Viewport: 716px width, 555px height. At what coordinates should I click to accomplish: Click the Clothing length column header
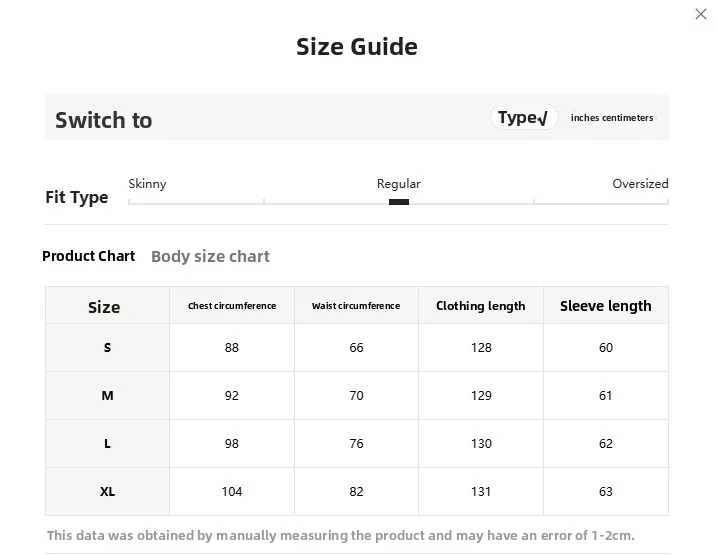coord(481,306)
